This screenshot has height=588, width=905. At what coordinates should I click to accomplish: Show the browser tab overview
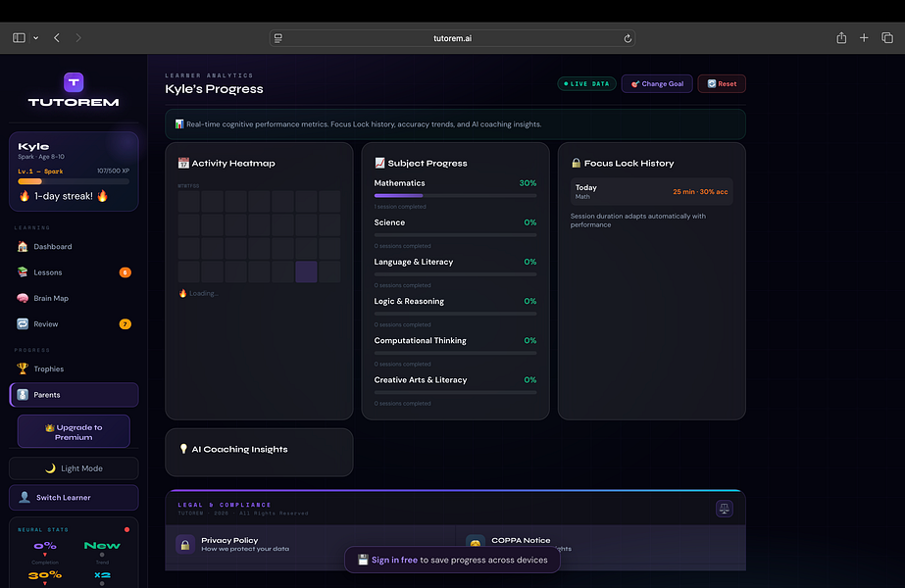(x=887, y=37)
